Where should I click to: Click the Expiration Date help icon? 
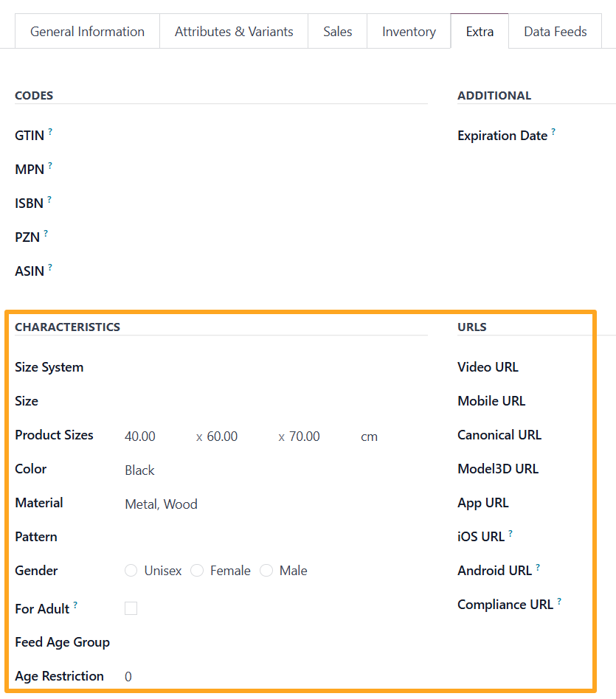click(553, 131)
